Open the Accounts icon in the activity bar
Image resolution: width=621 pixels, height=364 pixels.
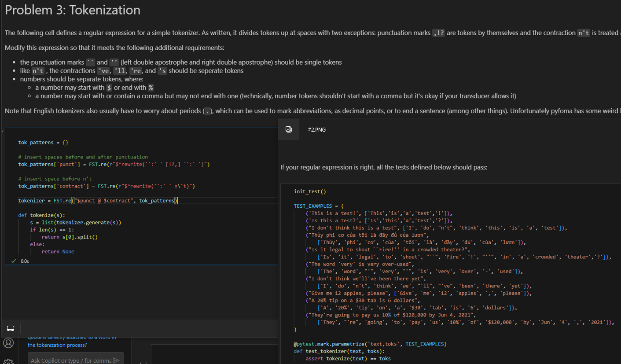point(9,343)
